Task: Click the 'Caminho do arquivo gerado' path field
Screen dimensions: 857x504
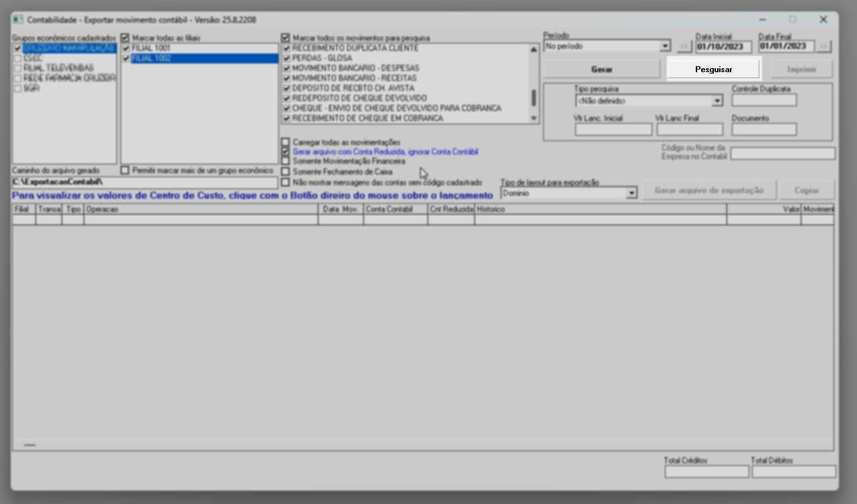Action: tap(145, 182)
